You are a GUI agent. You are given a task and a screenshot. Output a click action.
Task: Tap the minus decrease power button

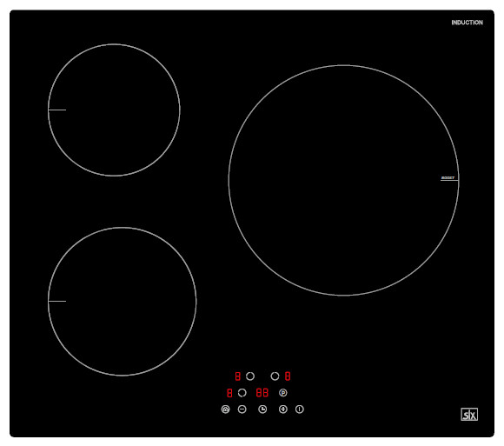click(x=242, y=409)
